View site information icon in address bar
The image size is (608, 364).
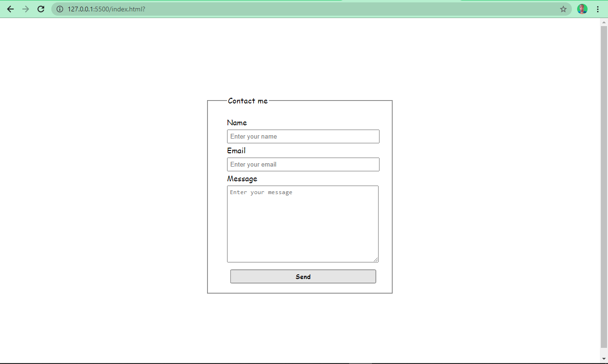[x=60, y=9]
